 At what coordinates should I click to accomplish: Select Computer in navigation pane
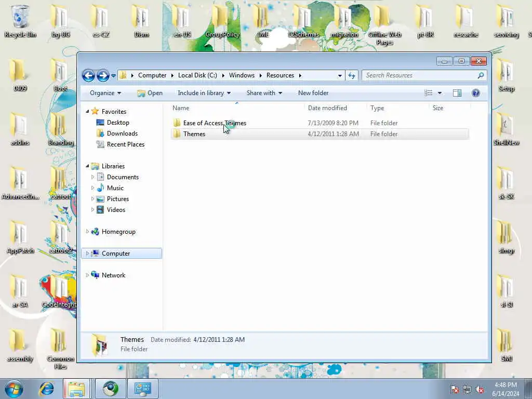click(122, 254)
